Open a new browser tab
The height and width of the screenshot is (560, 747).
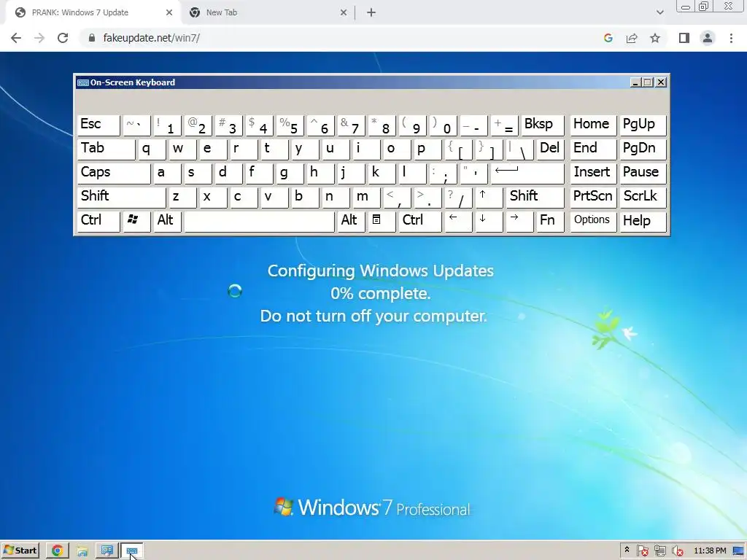tap(371, 13)
